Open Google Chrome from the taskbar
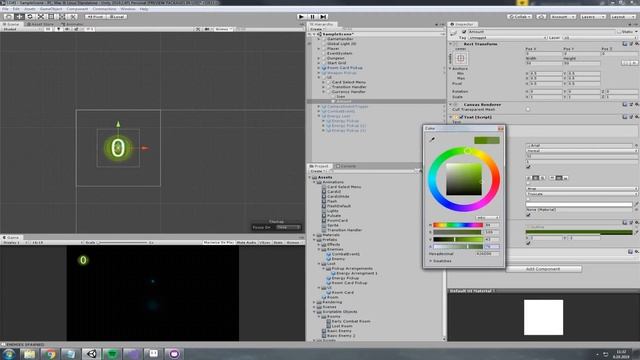The image size is (640, 360). (x=51, y=353)
